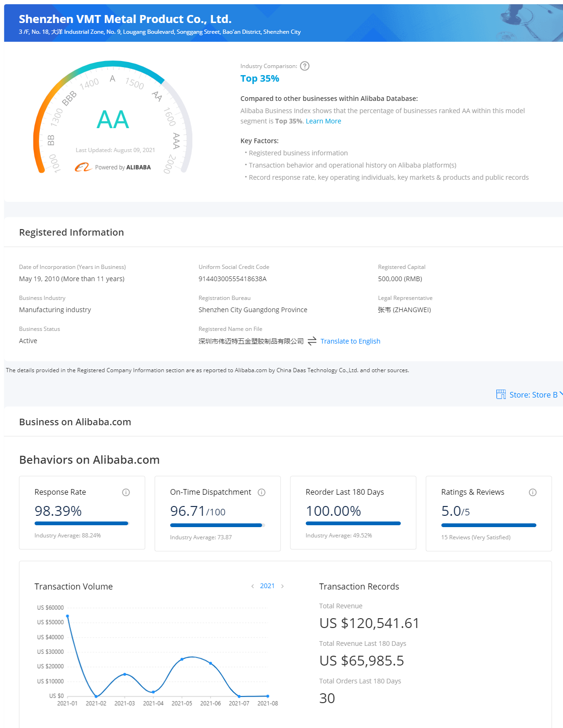Click the 2021-05 data point on chart
The height and width of the screenshot is (728, 563).
pos(182,659)
